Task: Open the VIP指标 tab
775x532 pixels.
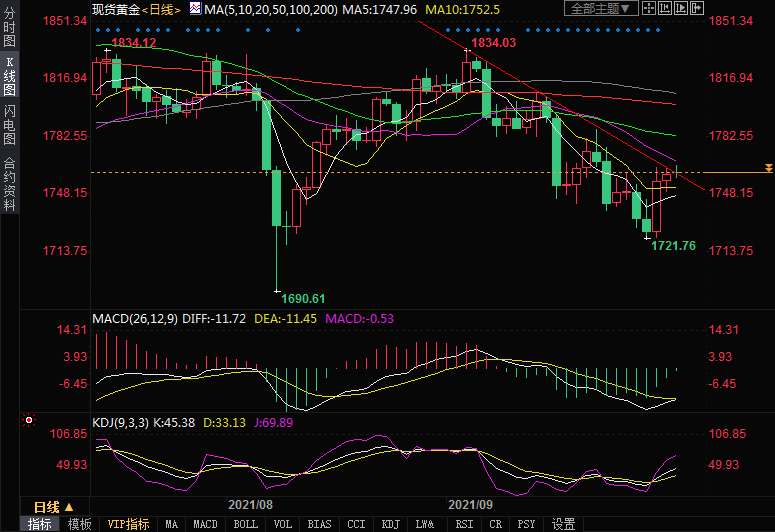Action: point(127,524)
